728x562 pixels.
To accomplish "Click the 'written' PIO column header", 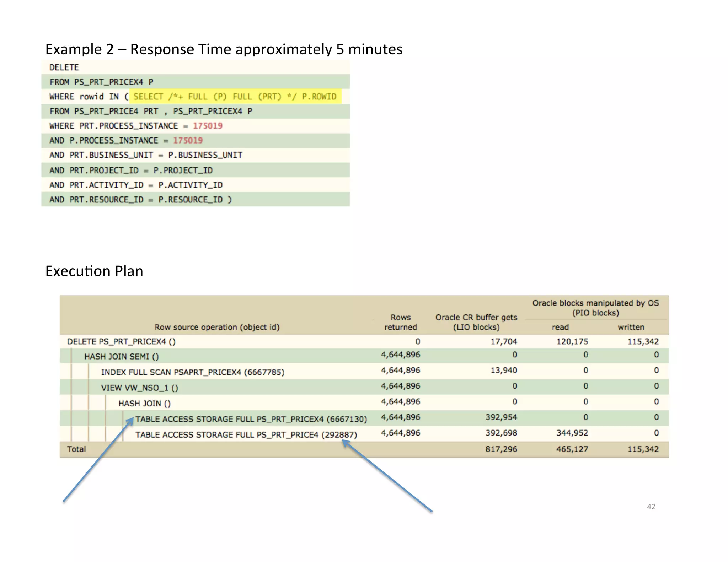I will [631, 327].
